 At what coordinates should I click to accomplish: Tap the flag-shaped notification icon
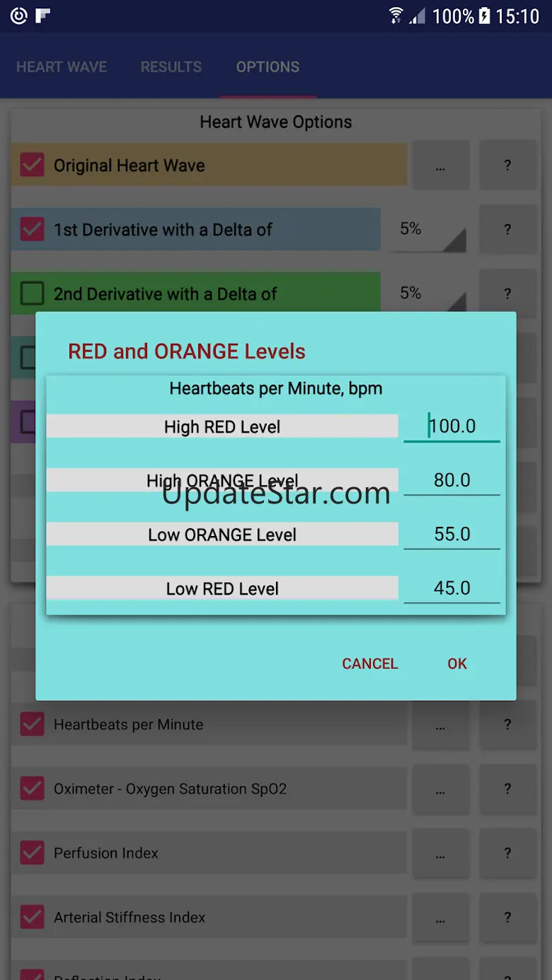(43, 16)
